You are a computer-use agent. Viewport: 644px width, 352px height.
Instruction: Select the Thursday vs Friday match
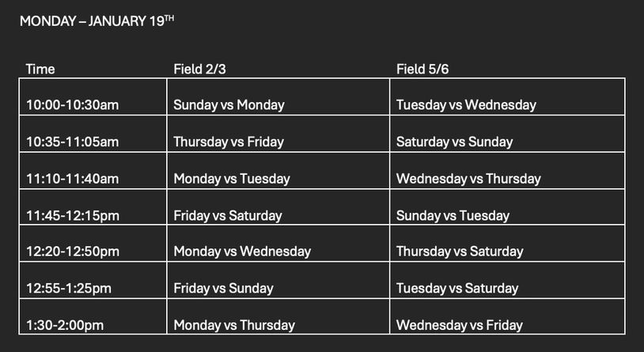(229, 142)
